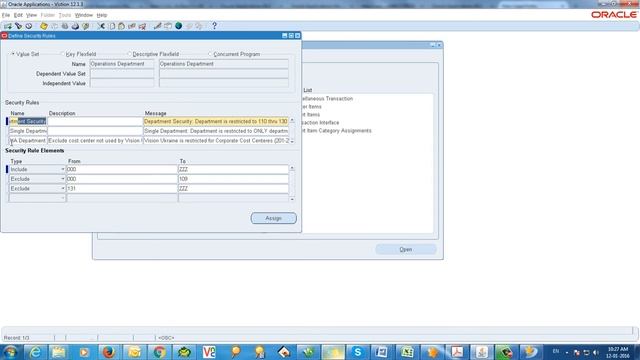640x360 pixels.
Task: Click the New record toolbar icon
Action: pyautogui.click(x=8, y=26)
